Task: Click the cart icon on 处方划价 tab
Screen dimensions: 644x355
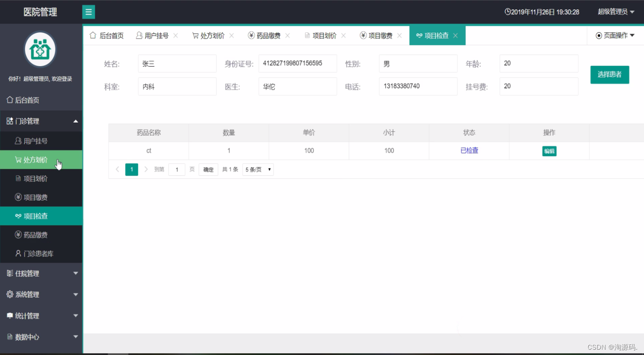Action: (195, 35)
